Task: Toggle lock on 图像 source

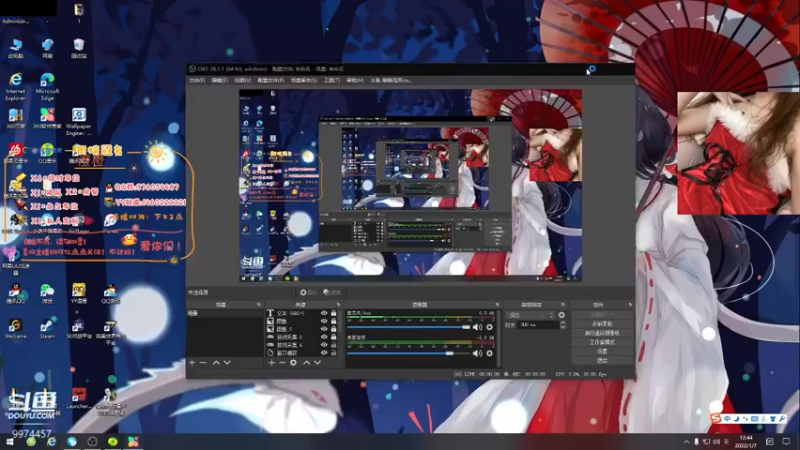Action: pyautogui.click(x=334, y=321)
